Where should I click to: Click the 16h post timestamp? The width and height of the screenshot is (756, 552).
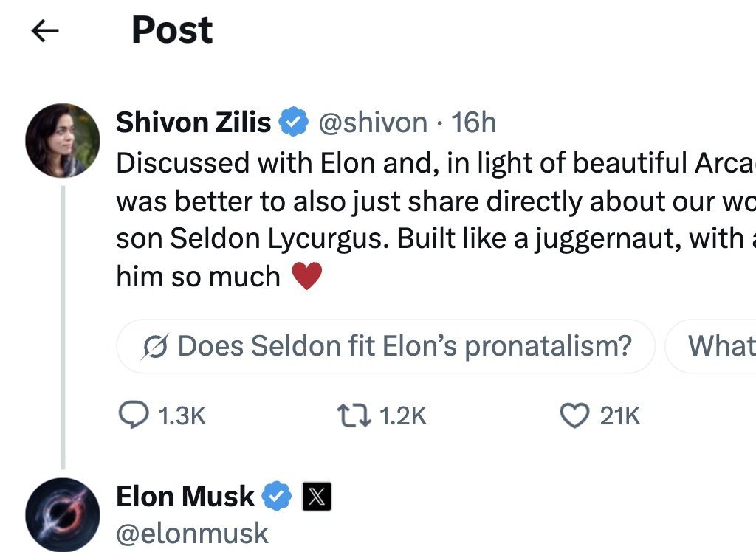pos(474,123)
